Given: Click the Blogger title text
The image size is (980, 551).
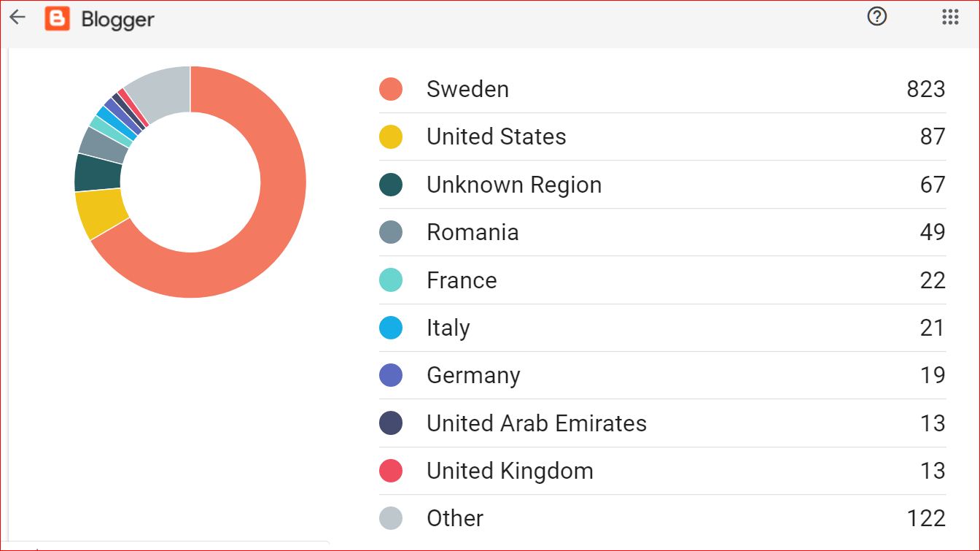Looking at the screenshot, I should 117,19.
